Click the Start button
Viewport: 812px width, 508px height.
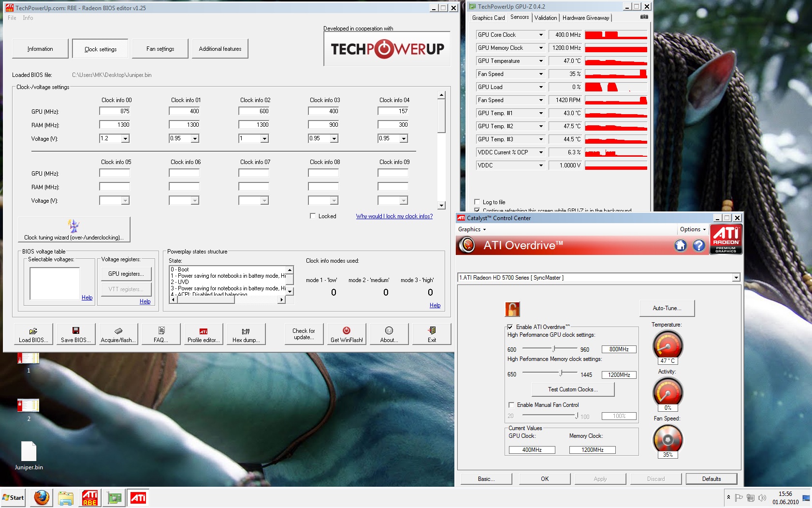pyautogui.click(x=13, y=497)
